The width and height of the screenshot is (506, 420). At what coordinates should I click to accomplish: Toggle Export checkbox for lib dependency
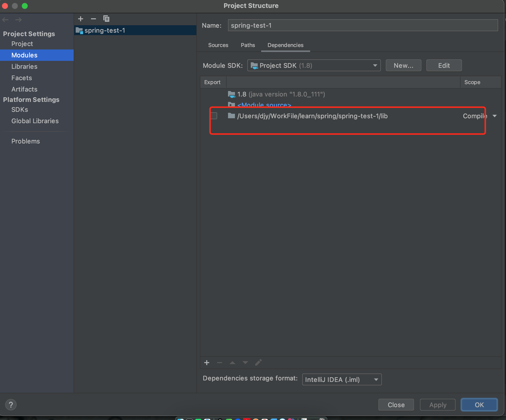click(x=214, y=116)
